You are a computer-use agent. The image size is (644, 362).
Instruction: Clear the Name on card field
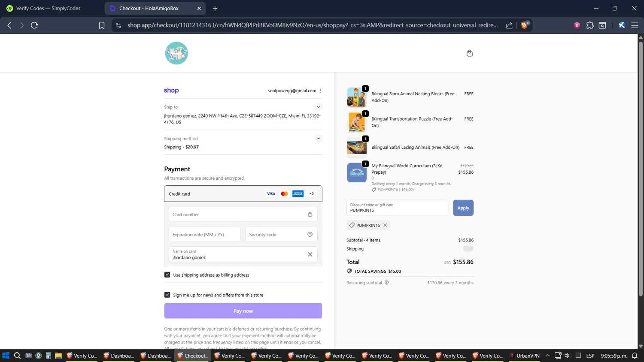(310, 254)
